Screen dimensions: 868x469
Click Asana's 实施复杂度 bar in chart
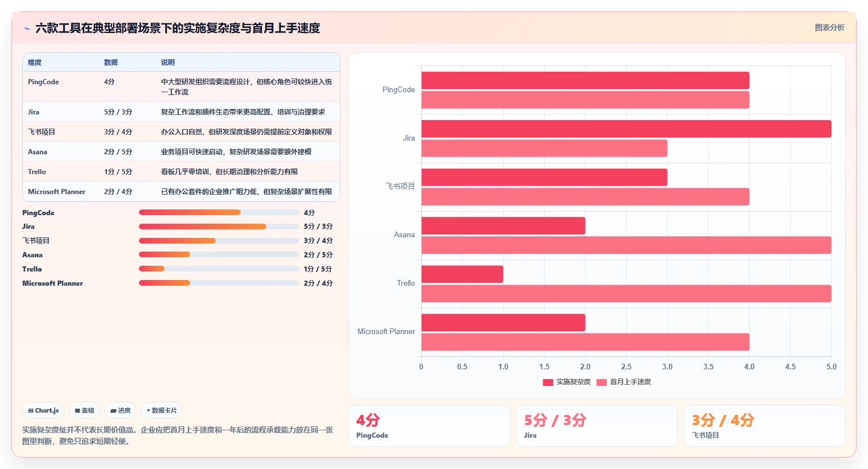pos(503,225)
